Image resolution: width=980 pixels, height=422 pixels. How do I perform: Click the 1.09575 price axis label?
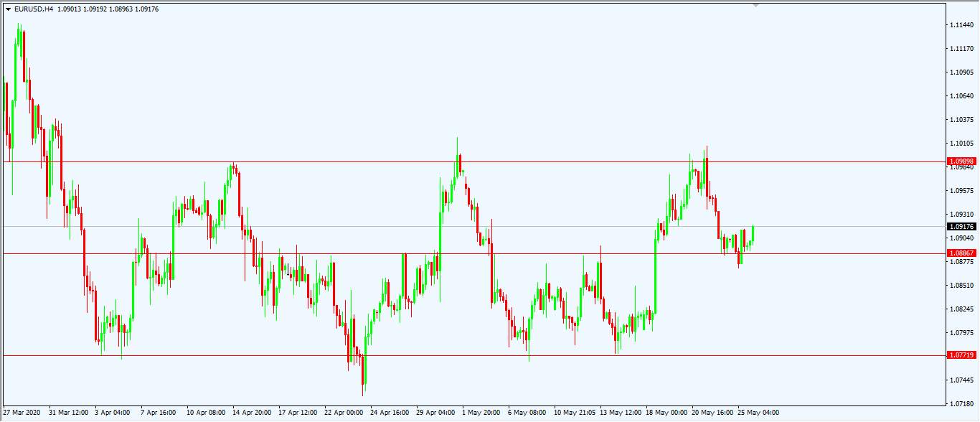961,191
